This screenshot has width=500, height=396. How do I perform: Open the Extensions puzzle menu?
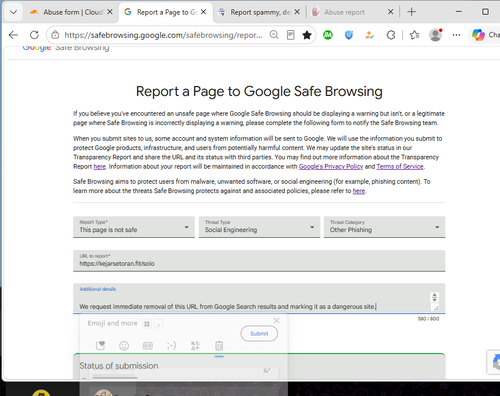[x=391, y=35]
